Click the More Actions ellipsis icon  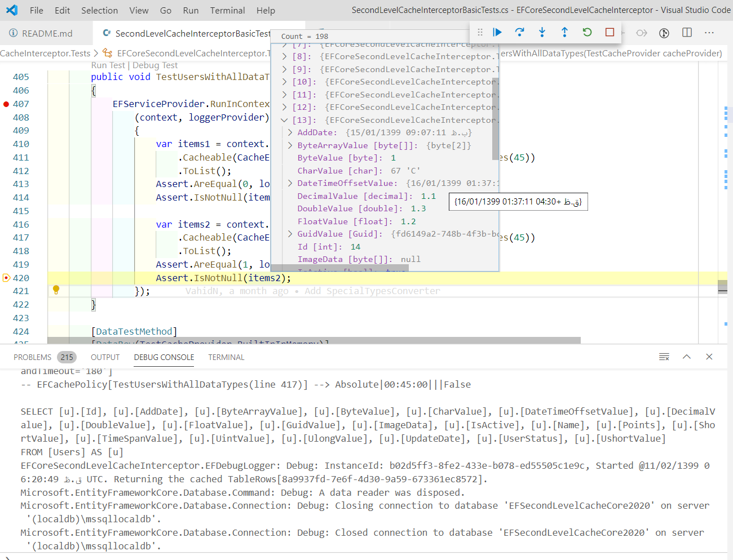click(x=709, y=33)
